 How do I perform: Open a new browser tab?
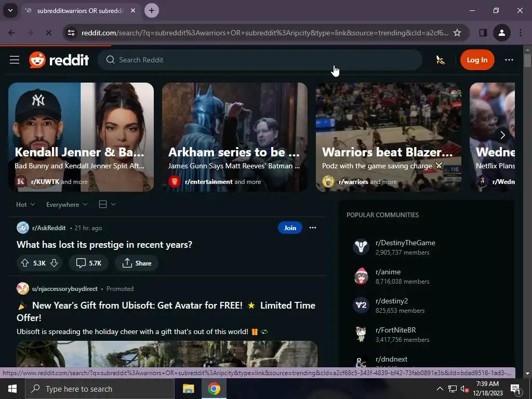pos(152,10)
